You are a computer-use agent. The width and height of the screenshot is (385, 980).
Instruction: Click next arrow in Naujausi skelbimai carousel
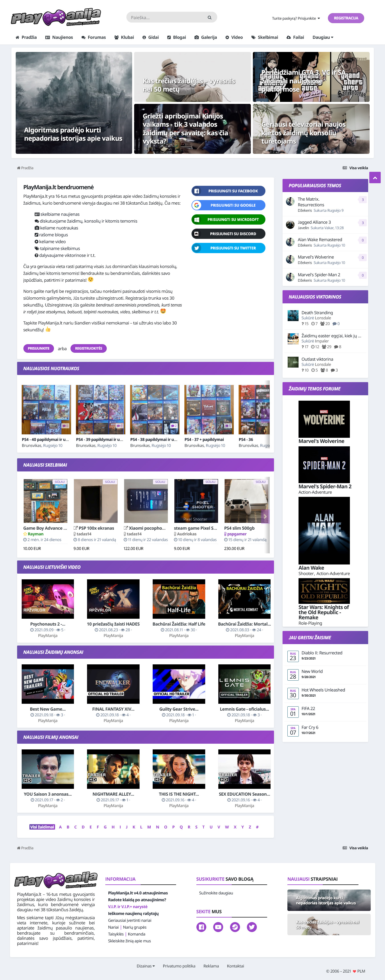pyautogui.click(x=265, y=516)
